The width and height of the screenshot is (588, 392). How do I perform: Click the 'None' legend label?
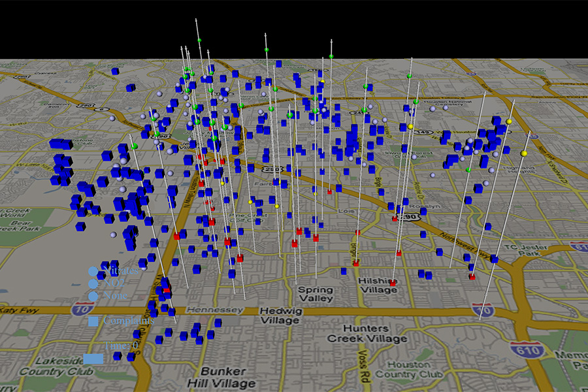tap(115, 296)
